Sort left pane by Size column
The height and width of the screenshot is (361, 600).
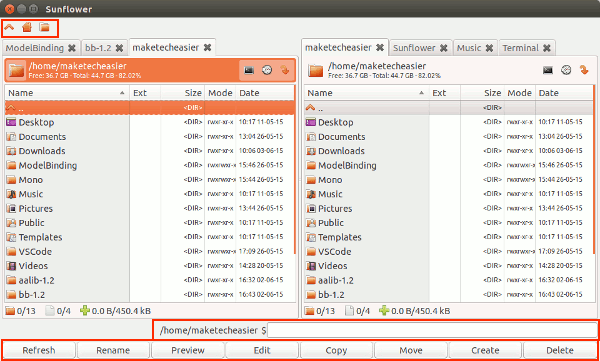pyautogui.click(x=183, y=93)
